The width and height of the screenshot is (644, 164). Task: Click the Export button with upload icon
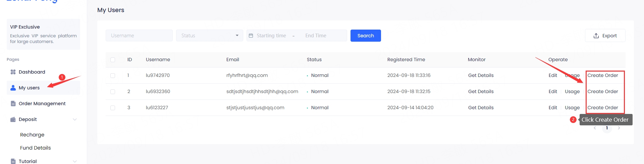point(605,36)
